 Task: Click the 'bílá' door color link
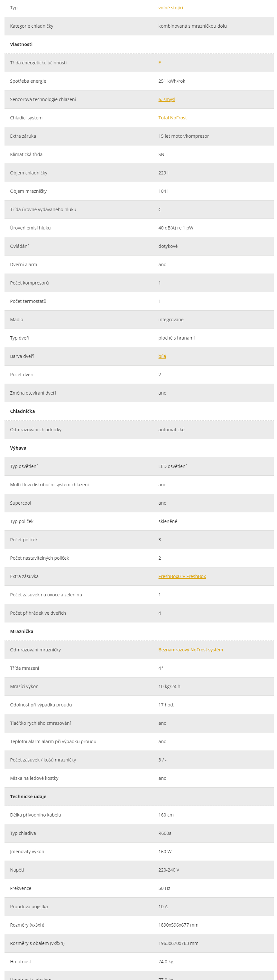click(x=162, y=356)
